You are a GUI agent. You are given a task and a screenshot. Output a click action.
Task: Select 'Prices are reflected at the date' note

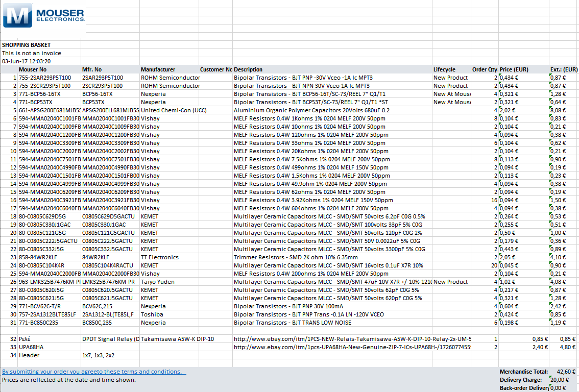tap(69, 380)
